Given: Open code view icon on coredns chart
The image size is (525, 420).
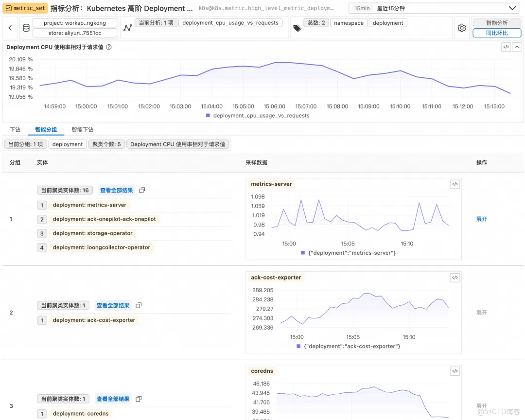Looking at the screenshot, I should pos(455,371).
